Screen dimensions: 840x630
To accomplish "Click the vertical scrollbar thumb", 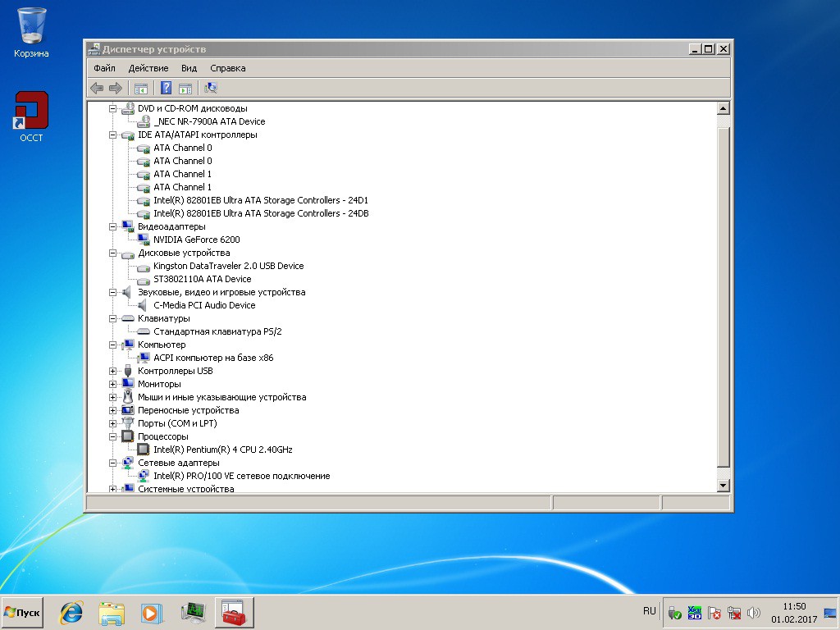I will (724, 297).
